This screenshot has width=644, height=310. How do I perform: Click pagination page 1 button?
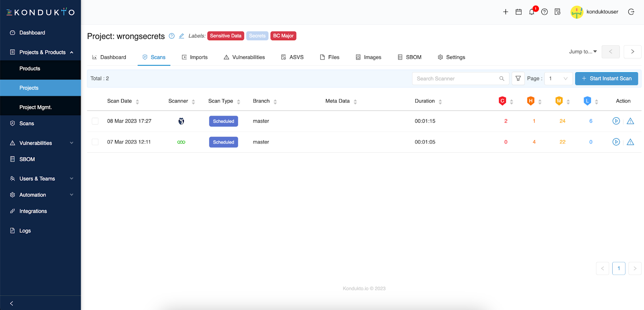[x=619, y=268]
